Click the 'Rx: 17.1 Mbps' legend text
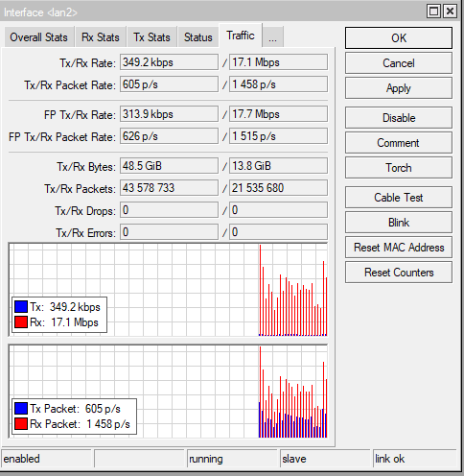 point(64,322)
